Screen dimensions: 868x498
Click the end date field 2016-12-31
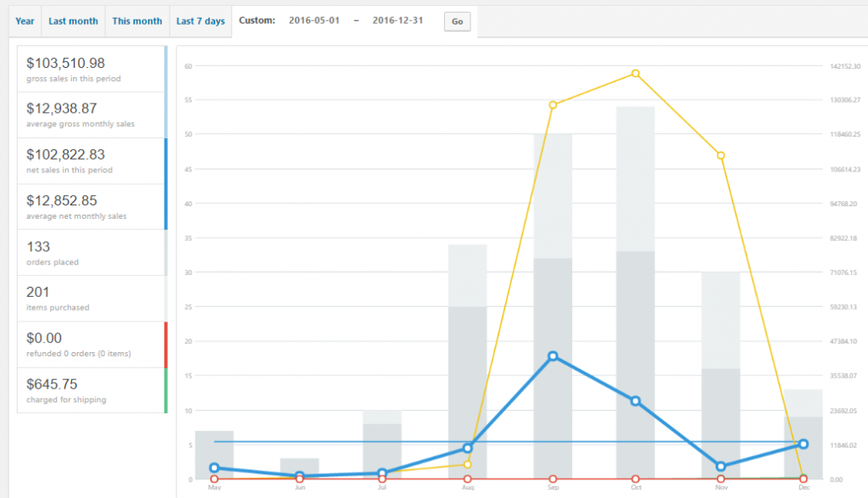coord(398,20)
